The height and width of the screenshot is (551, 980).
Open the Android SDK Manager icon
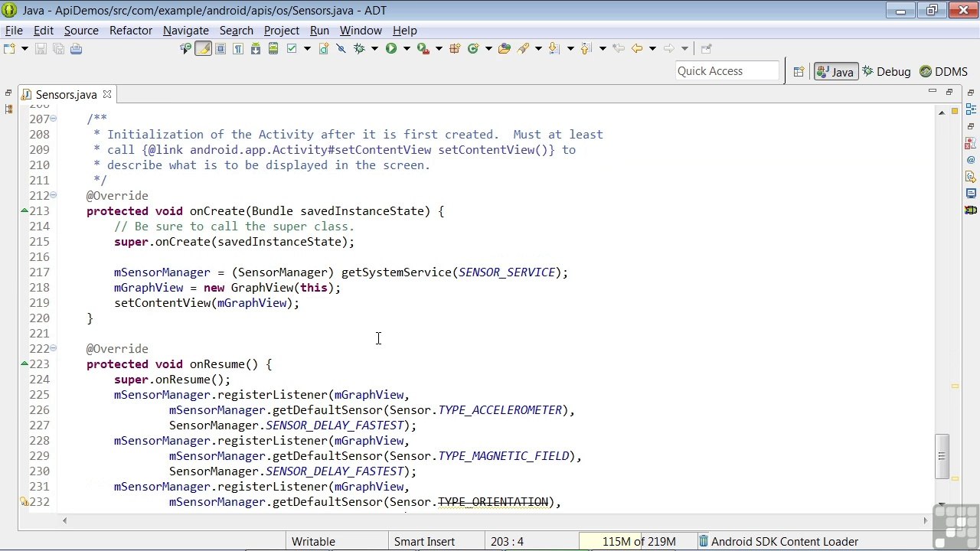tap(256, 48)
